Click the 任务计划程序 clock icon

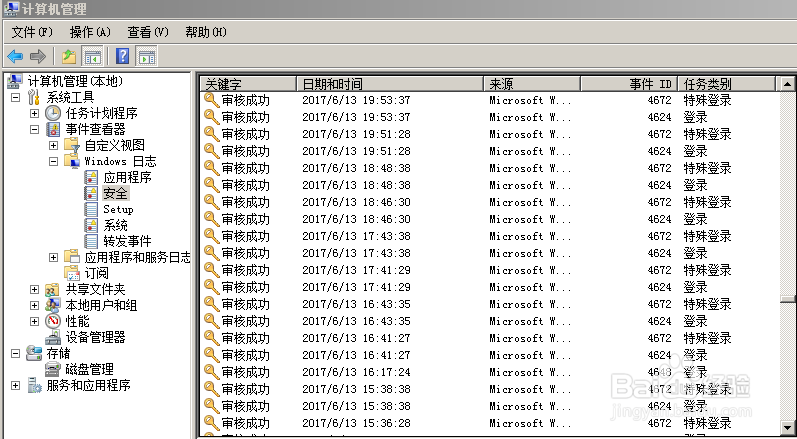click(53, 113)
